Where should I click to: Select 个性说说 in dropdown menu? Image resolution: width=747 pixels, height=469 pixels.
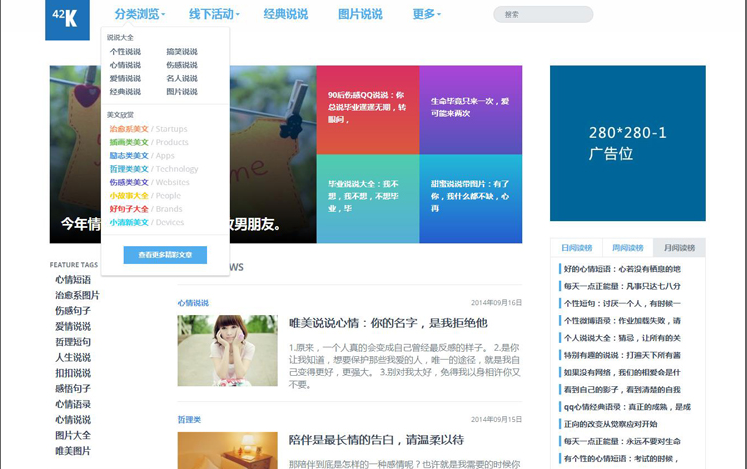click(125, 51)
